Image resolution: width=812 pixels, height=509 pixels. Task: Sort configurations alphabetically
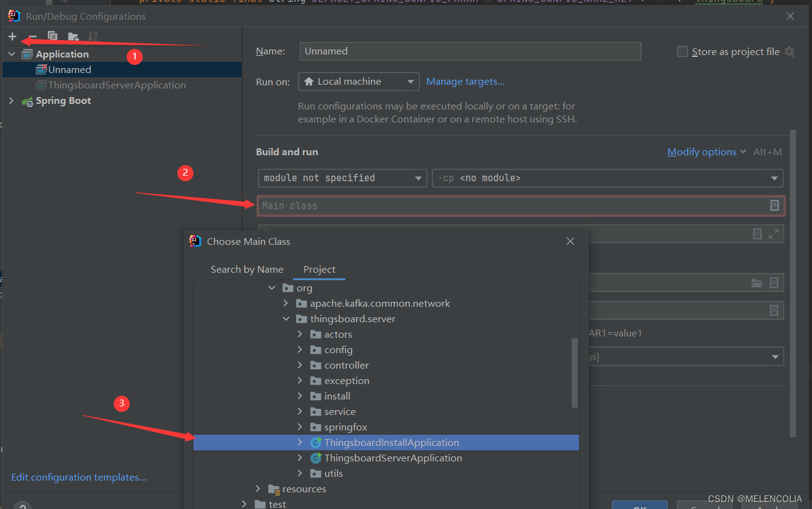[x=93, y=36]
